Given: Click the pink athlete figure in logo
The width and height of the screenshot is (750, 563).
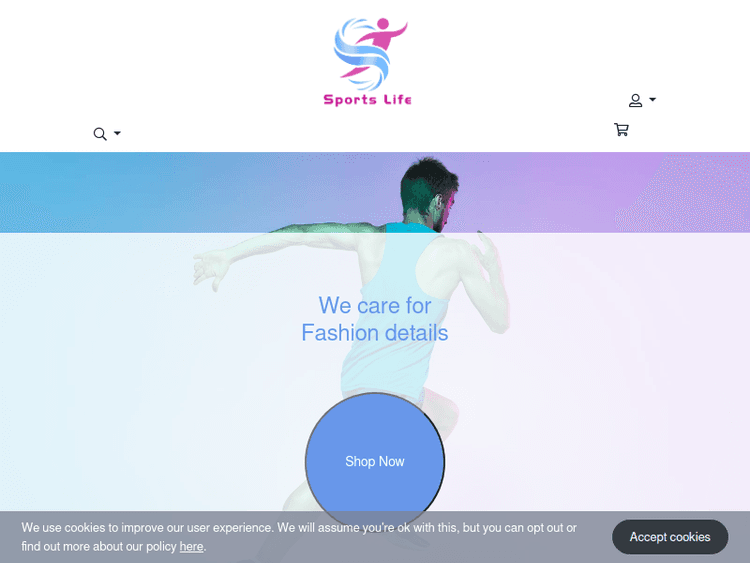Looking at the screenshot, I should pos(378,43).
